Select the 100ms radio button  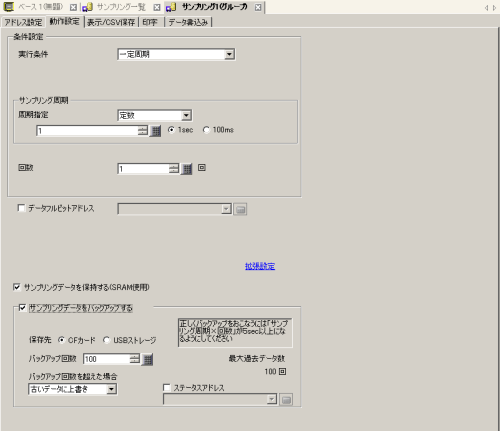coord(206,130)
